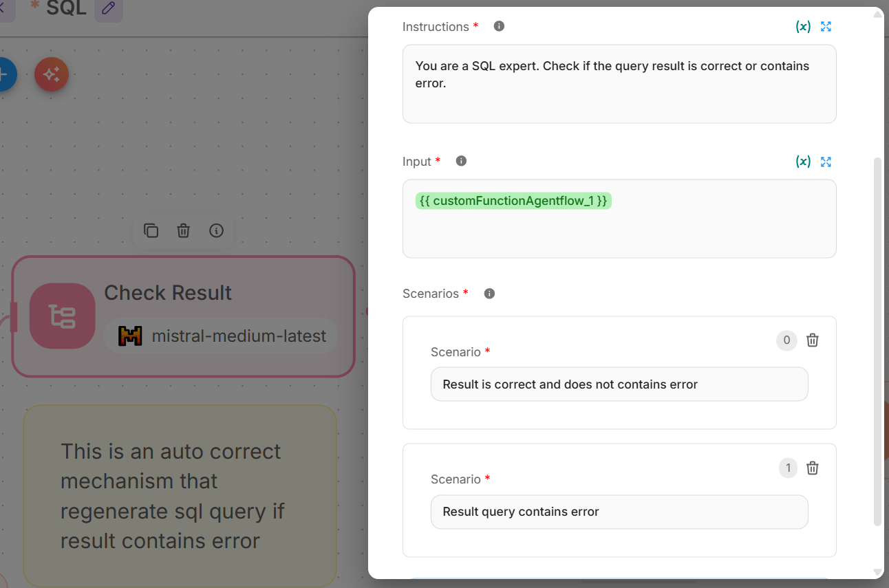Click the dialog's vertical scrollbar
The width and height of the screenshot is (889, 588).
877,344
